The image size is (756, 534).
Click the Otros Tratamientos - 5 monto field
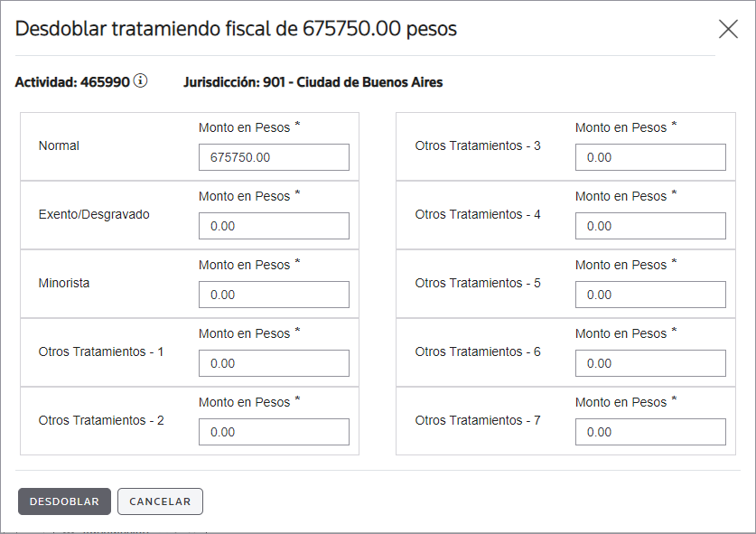(x=650, y=295)
